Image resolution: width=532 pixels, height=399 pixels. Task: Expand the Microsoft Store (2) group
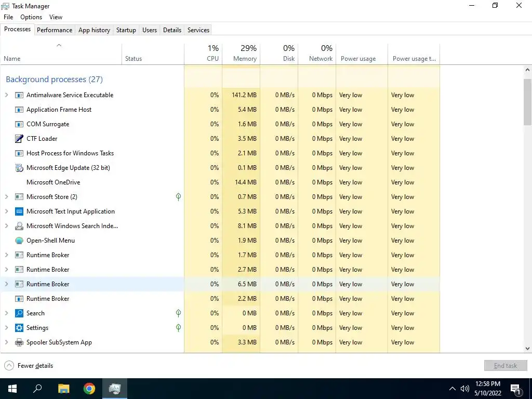tap(6, 197)
